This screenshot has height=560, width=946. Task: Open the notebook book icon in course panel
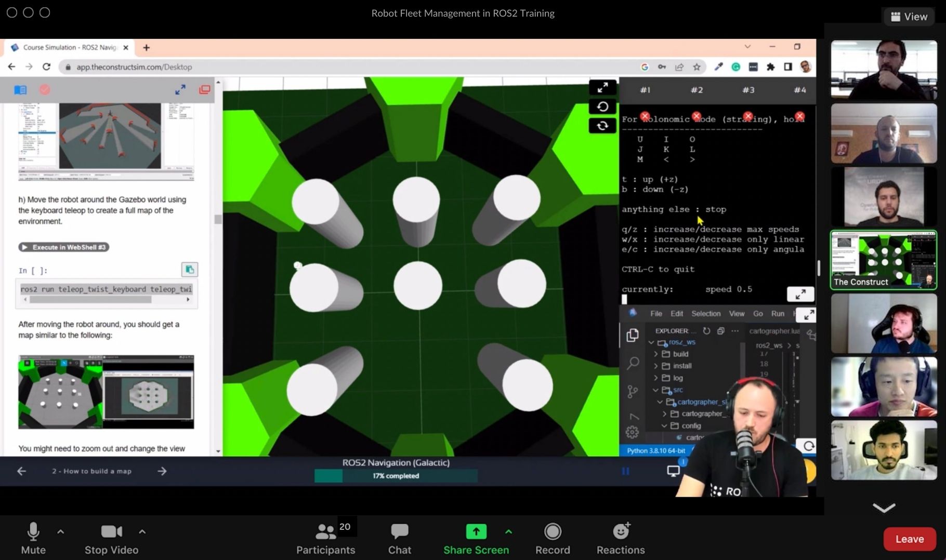(x=20, y=90)
